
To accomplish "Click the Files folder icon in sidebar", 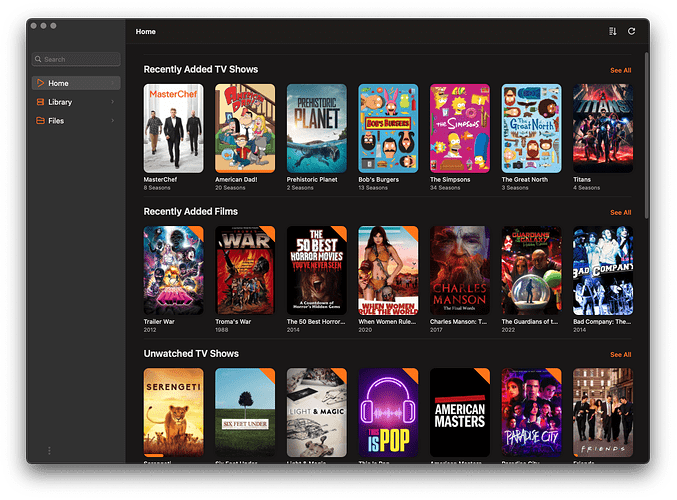I will pos(40,120).
